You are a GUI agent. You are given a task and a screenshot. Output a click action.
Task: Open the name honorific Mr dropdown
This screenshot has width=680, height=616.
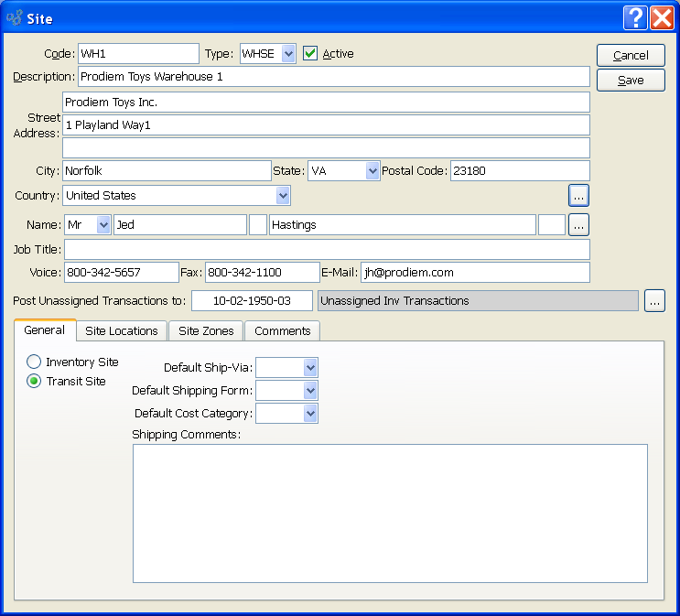(103, 224)
